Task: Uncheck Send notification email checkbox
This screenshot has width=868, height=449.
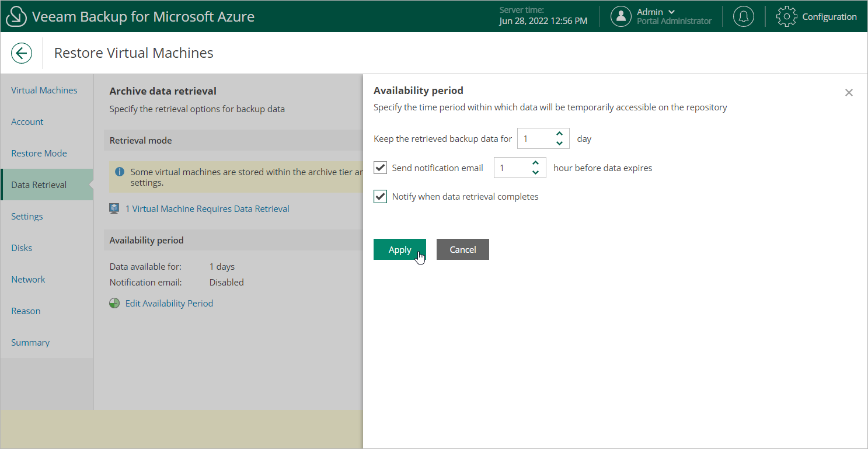Action: tap(381, 168)
